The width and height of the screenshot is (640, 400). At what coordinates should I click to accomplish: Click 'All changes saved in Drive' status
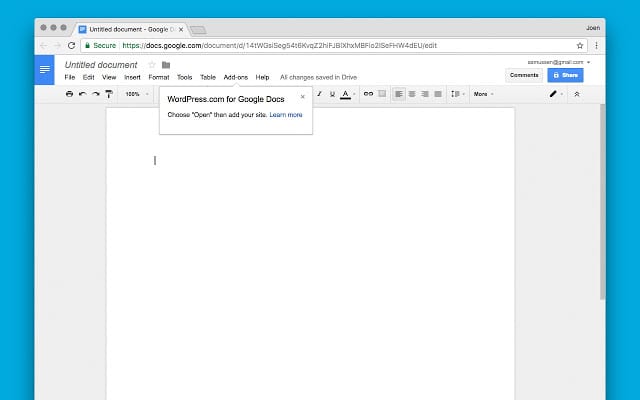pos(318,77)
